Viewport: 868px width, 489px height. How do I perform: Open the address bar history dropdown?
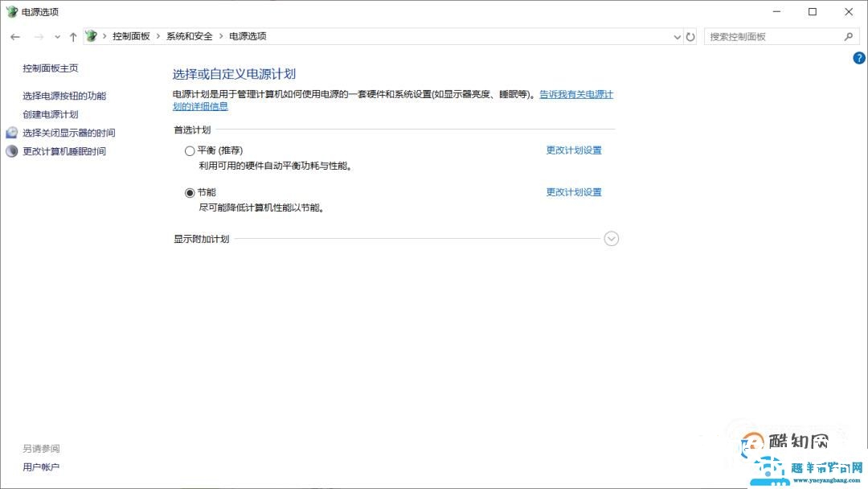click(676, 36)
